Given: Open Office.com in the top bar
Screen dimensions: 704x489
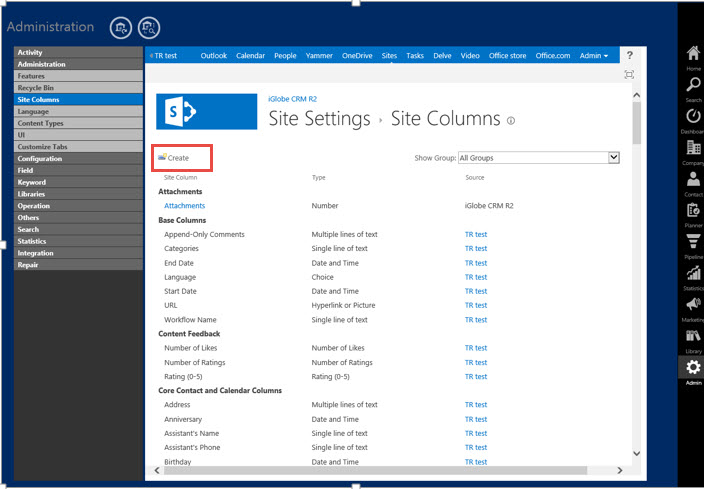Looking at the screenshot, I should click(x=553, y=56).
